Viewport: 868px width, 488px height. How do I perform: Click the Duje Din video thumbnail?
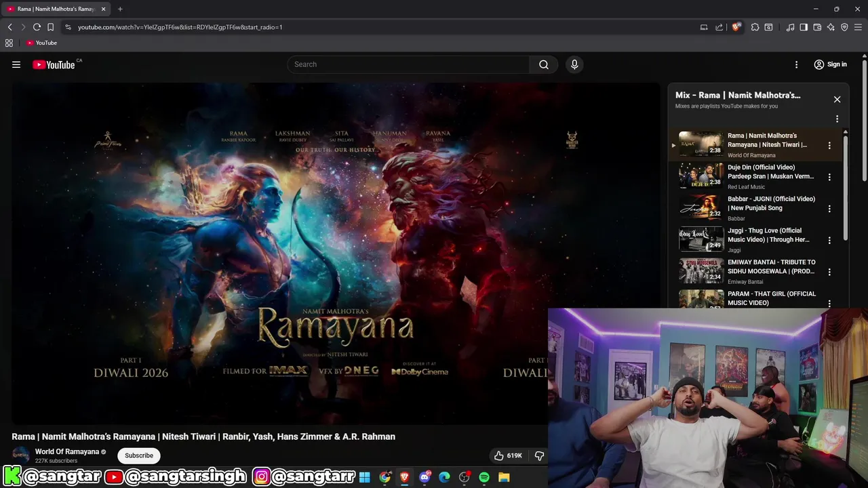click(x=701, y=176)
